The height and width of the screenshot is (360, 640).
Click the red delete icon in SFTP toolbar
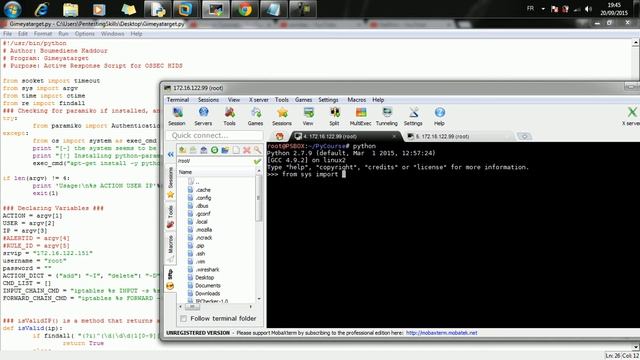[x=247, y=150]
